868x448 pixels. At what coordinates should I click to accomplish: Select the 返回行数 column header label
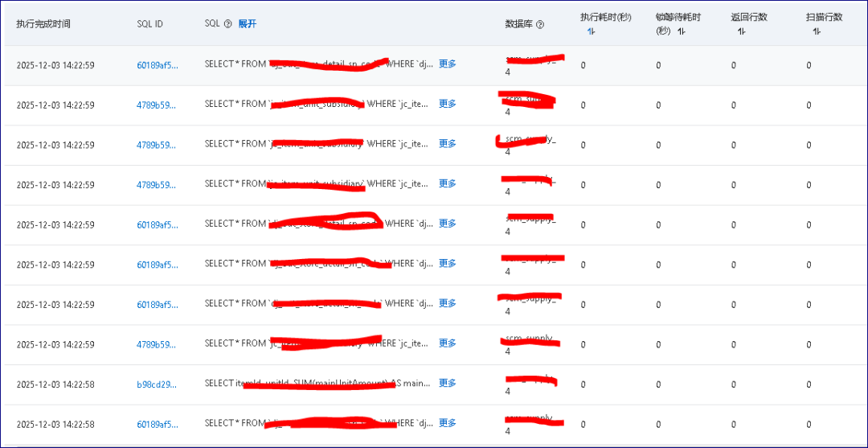point(749,17)
